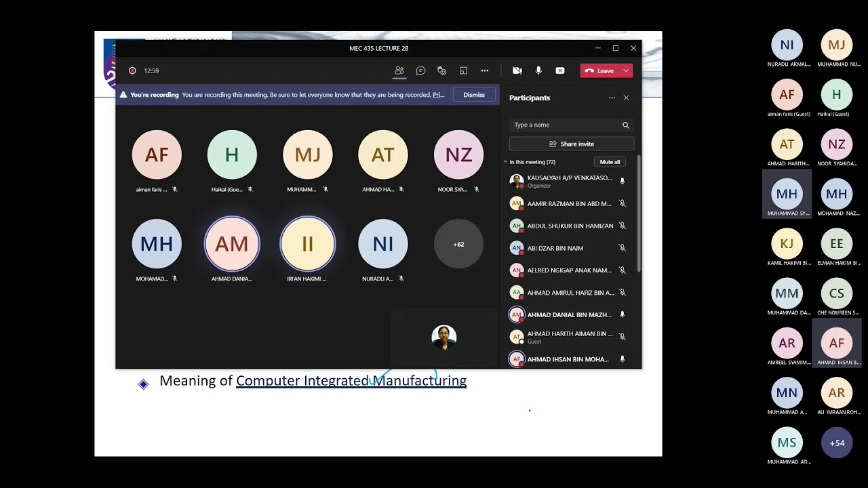Open the +54 overflow avatar in right strip

pos(837,443)
